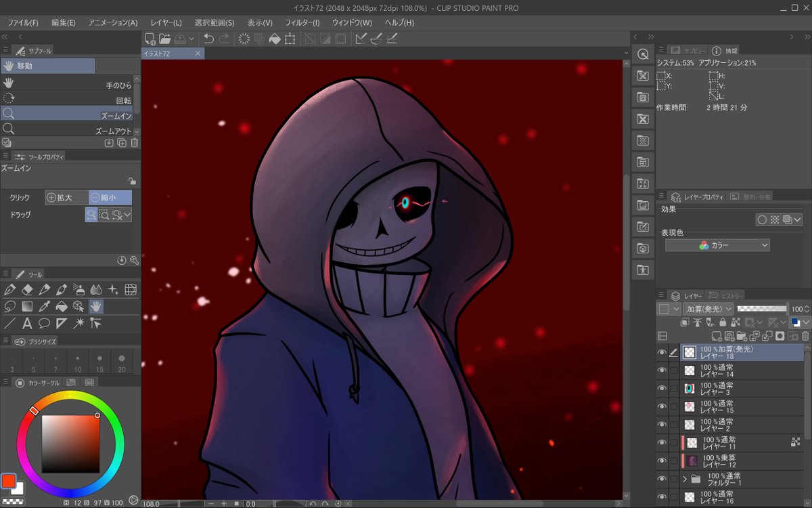Open the 編集(E) menu
The height and width of the screenshot is (508, 812).
pos(63,22)
